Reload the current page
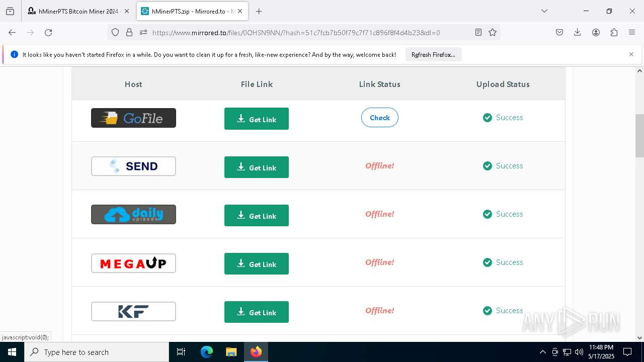644x362 pixels. [48, 32]
